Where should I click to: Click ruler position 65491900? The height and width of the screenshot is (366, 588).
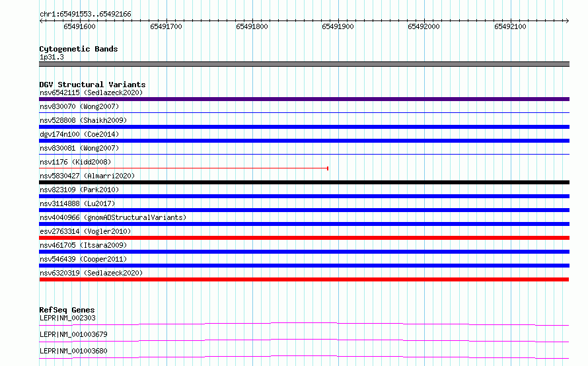(338, 26)
